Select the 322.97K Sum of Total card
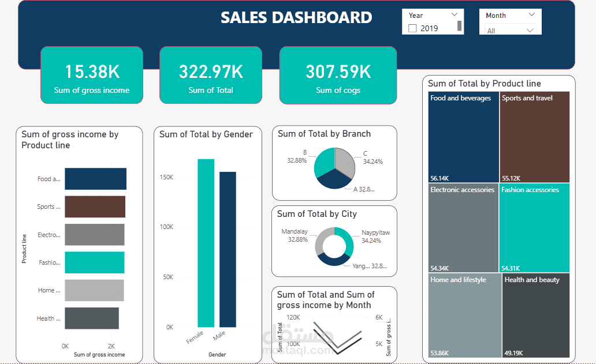 click(211, 75)
